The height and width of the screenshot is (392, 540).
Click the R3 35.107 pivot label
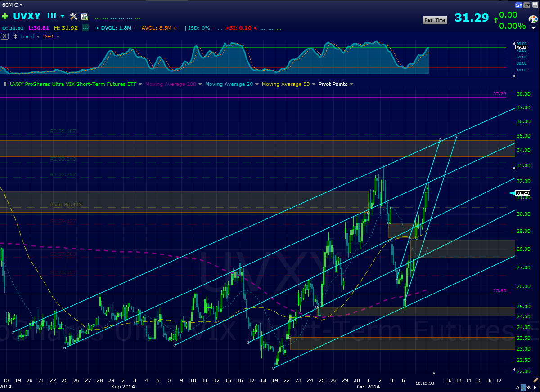click(x=63, y=132)
